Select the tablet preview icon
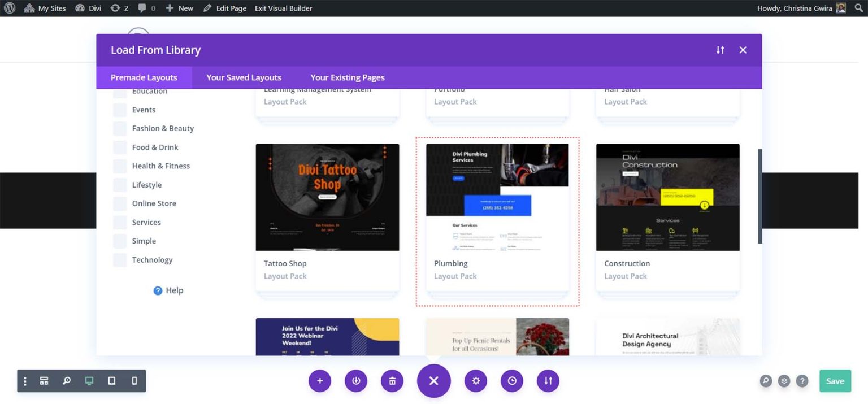Image resolution: width=868 pixels, height=404 pixels. [x=112, y=381]
